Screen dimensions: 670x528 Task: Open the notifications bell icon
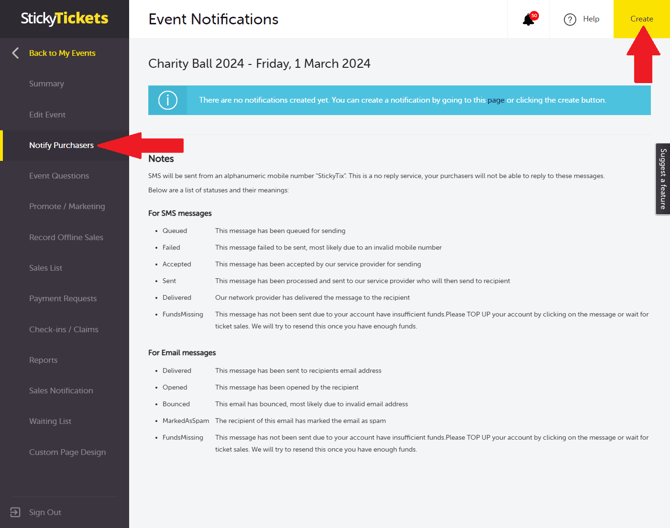tap(529, 19)
